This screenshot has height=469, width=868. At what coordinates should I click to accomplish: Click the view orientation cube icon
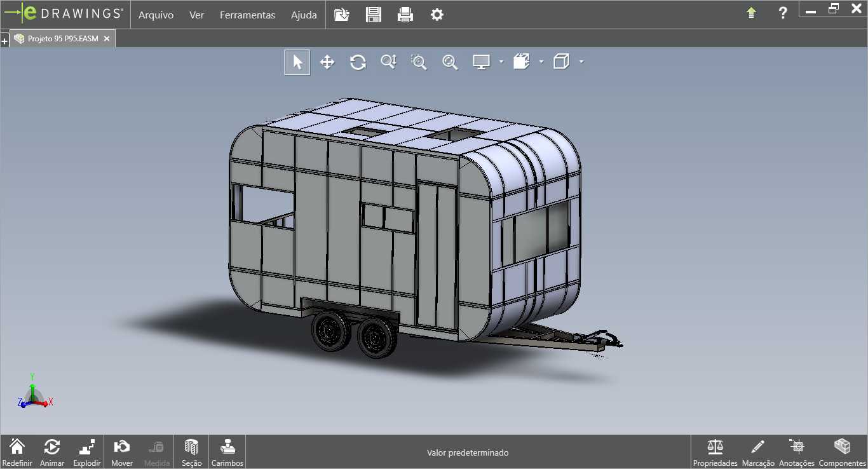point(521,62)
